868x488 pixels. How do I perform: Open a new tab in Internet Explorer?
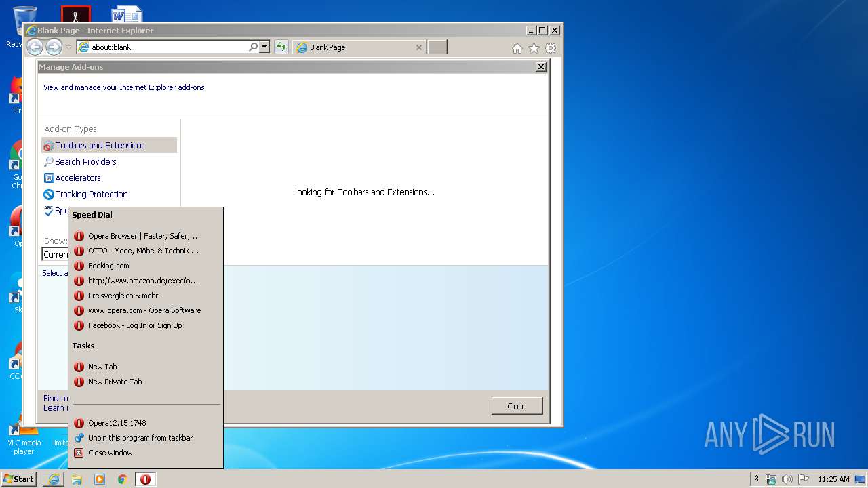[437, 47]
